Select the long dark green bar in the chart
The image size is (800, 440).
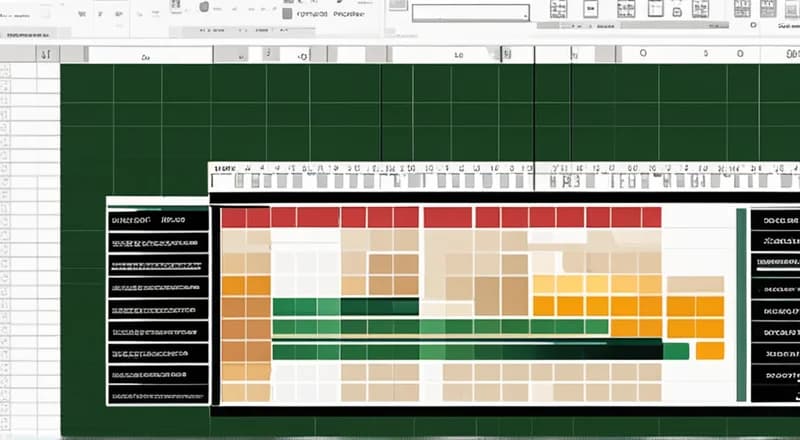(465, 351)
